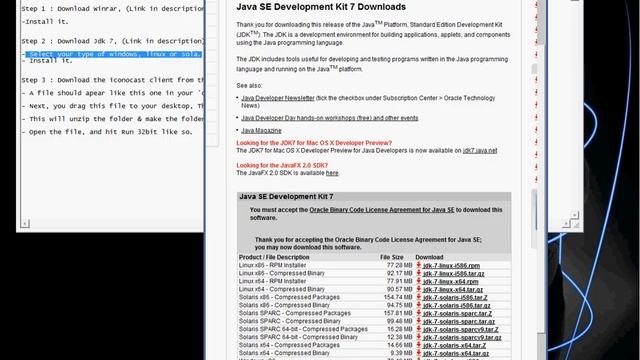Click the red download arrow beside jdk-7-solaris-x64.tar.gz
The width and height of the screenshot is (640, 360).
(418, 353)
